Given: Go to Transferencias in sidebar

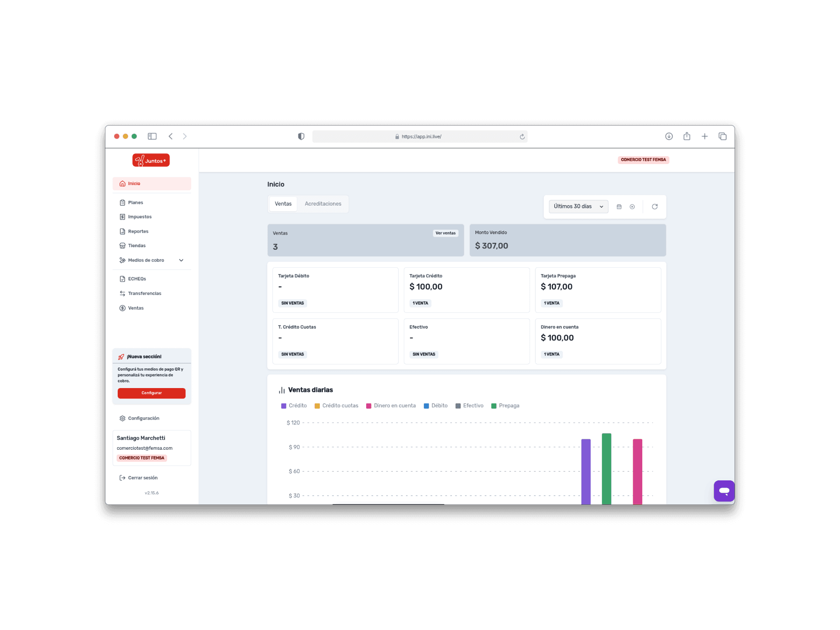Looking at the screenshot, I should coord(144,294).
